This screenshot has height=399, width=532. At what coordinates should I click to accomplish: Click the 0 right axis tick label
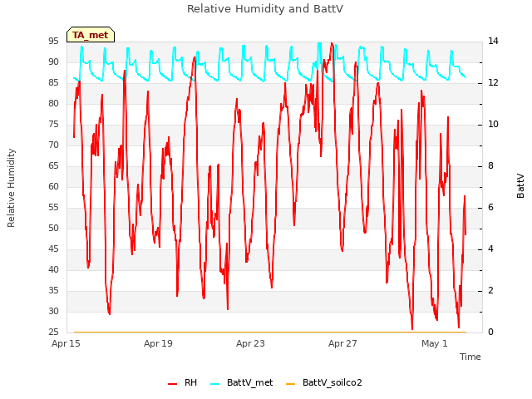pyautogui.click(x=490, y=332)
